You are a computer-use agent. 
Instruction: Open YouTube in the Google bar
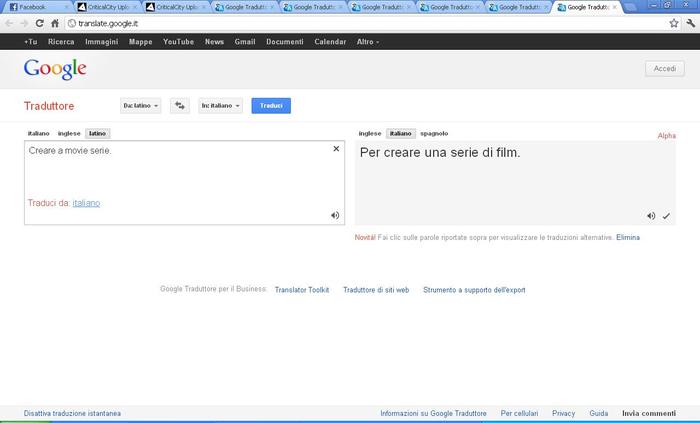(178, 41)
